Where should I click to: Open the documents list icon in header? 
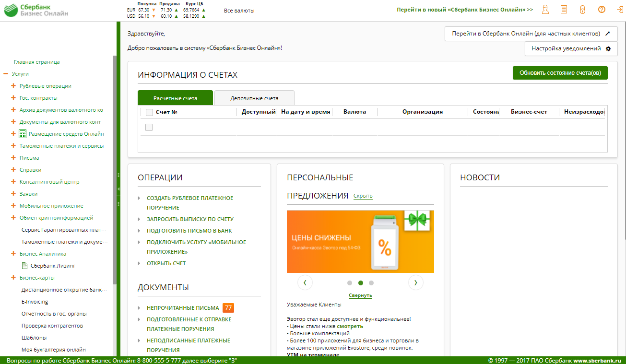[x=564, y=10]
